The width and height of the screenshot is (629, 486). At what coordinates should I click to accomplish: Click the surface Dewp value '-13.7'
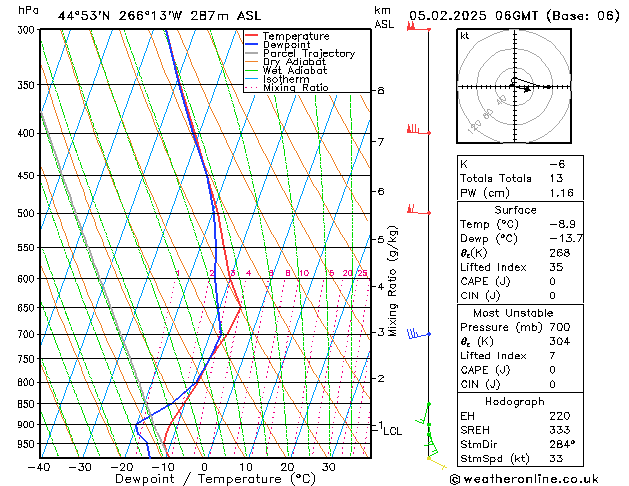click(x=566, y=239)
